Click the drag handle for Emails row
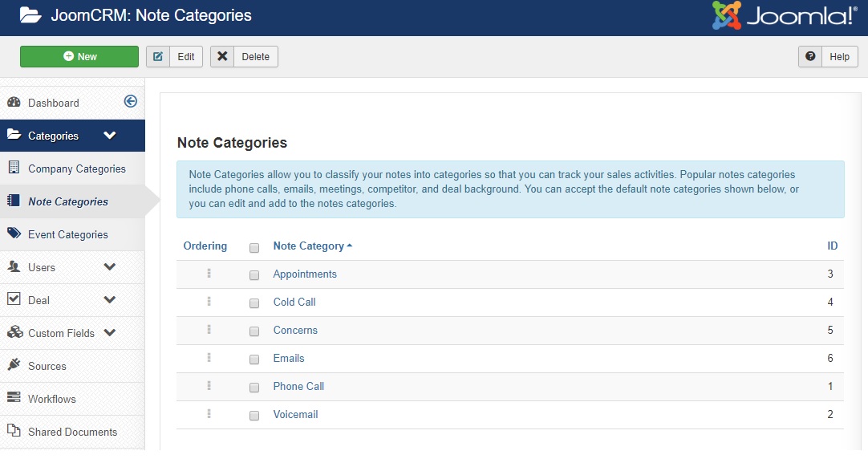 (x=209, y=358)
